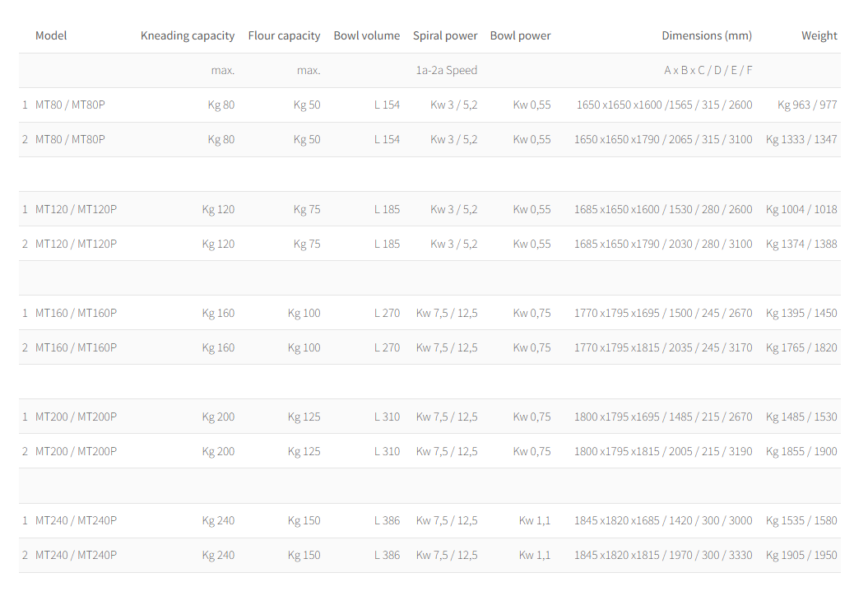This screenshot has height=596, width=868.
Task: Select the Weight column header
Action: [x=819, y=35]
